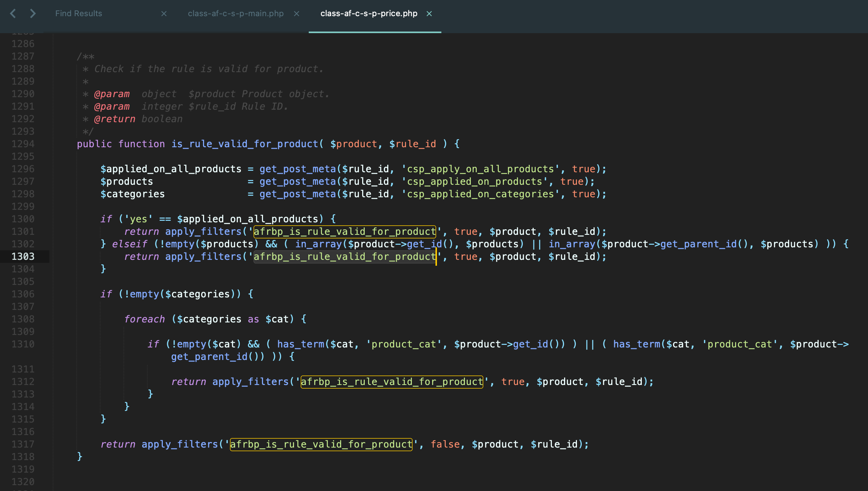Open the class-af-c-s-p-main.php tab

236,14
